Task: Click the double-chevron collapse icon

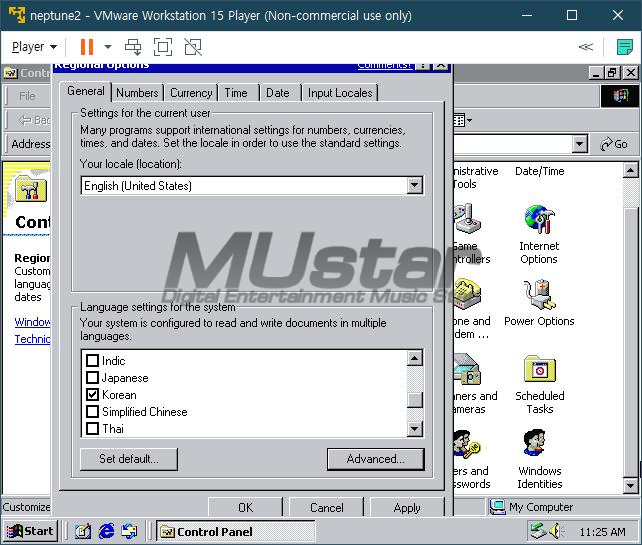Action: [585, 47]
